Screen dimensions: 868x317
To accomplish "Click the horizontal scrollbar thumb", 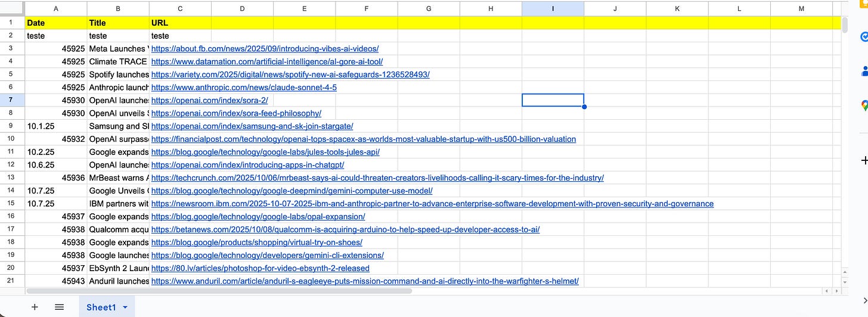I will (x=219, y=291).
